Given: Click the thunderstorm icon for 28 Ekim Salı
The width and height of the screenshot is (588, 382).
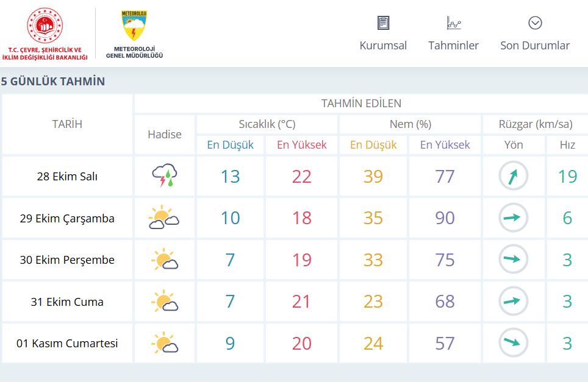Looking at the screenshot, I should coord(165,176).
